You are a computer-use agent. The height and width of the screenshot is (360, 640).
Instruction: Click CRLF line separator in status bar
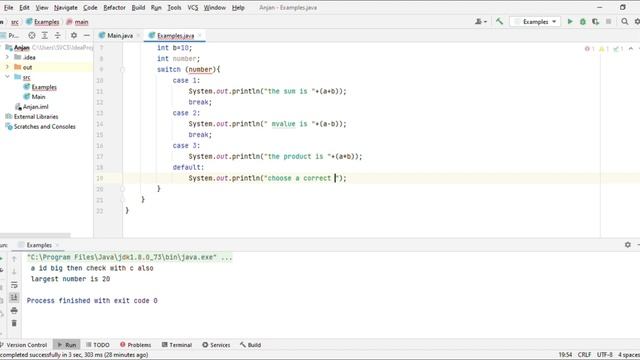584,355
